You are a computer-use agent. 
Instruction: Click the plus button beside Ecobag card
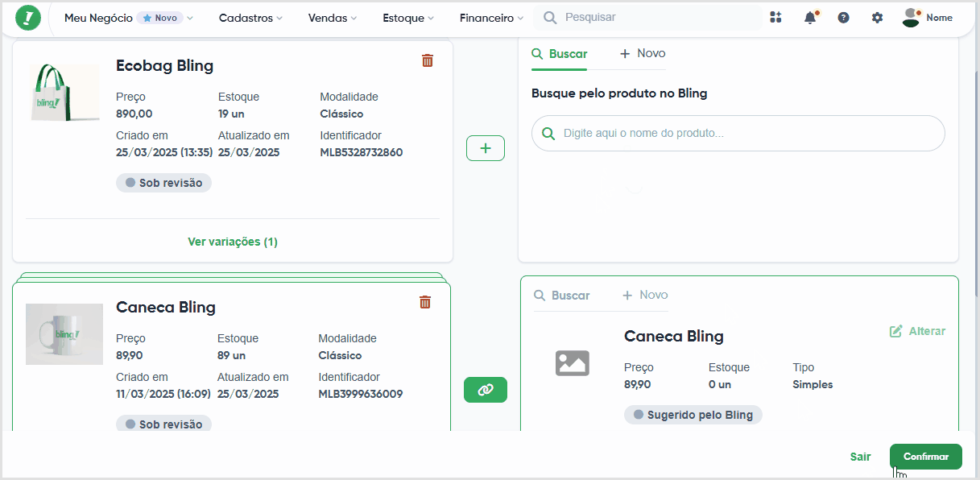[486, 148]
